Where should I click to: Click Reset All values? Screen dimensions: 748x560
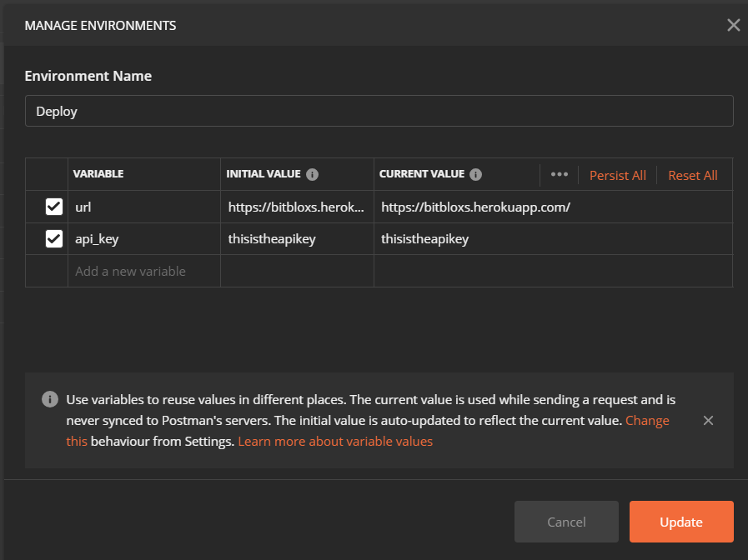coord(692,175)
